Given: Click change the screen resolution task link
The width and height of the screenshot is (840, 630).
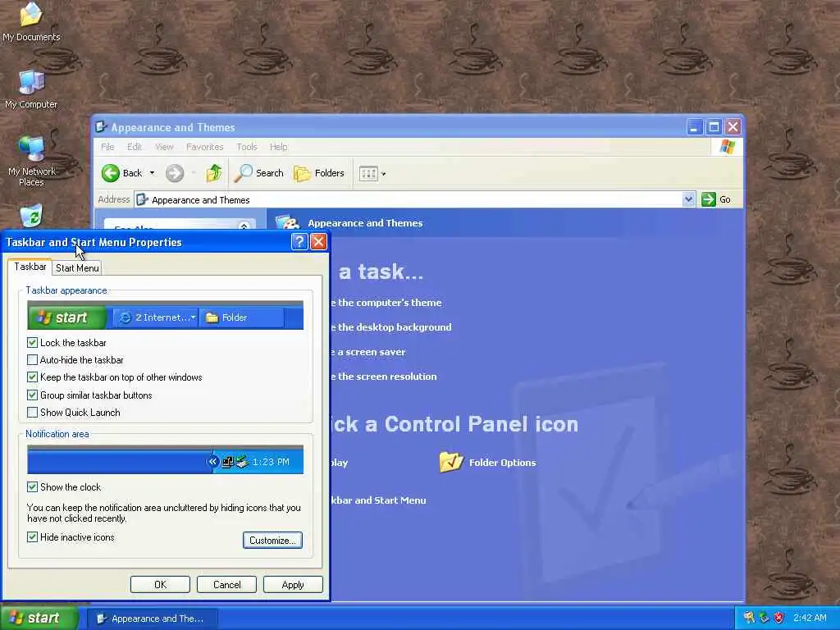Looking at the screenshot, I should tap(384, 376).
